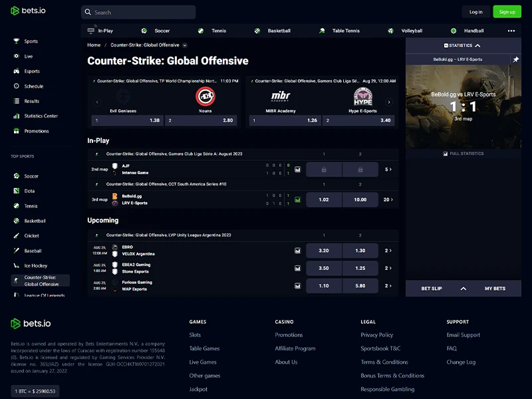Expand the Counter-Strike breadcrumb dropdown arrow
Image resolution: width=532 pixels, height=399 pixels.
[185, 45]
